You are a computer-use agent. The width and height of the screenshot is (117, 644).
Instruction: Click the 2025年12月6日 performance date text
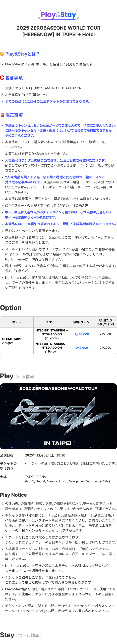pyautogui.click(x=45, y=455)
